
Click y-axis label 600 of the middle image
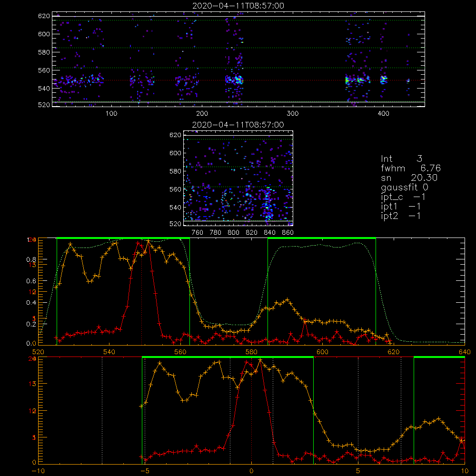[176, 153]
